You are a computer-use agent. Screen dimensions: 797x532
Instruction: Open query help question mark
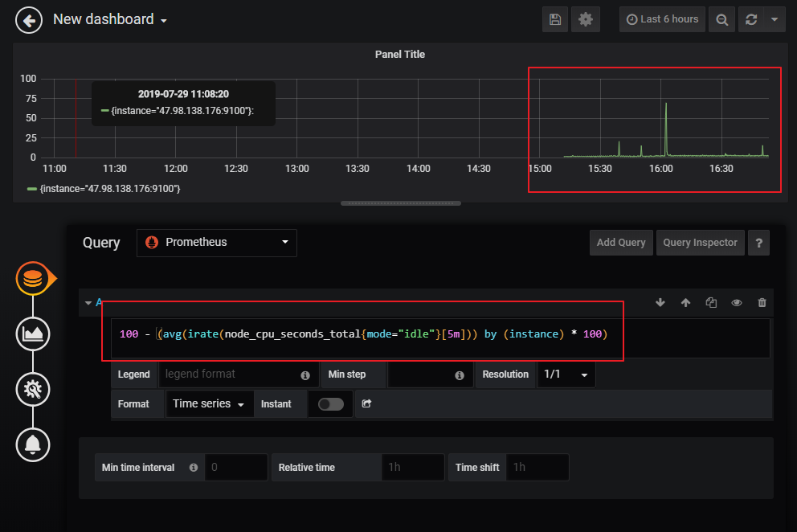pyautogui.click(x=759, y=243)
